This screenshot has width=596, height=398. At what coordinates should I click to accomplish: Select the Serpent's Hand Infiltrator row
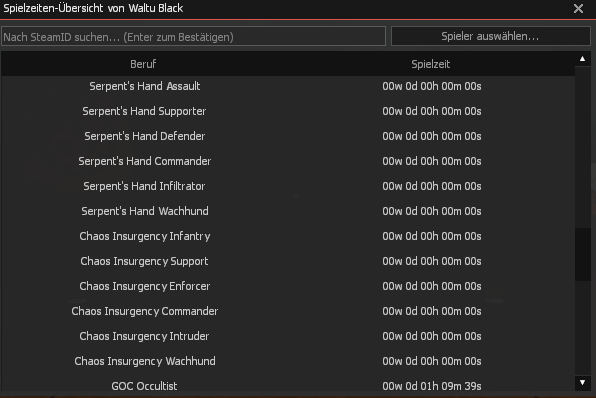point(288,186)
